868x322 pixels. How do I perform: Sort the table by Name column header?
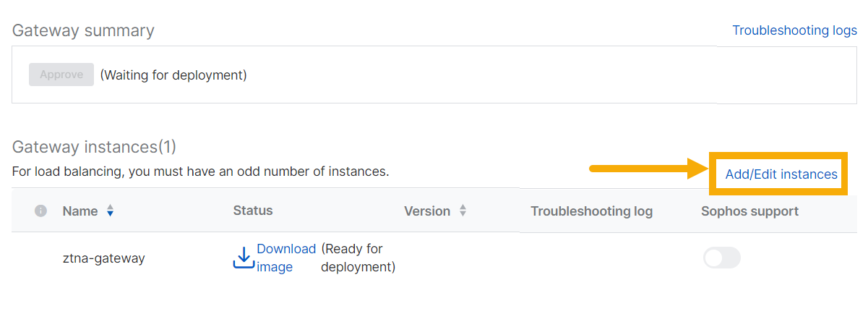click(80, 211)
